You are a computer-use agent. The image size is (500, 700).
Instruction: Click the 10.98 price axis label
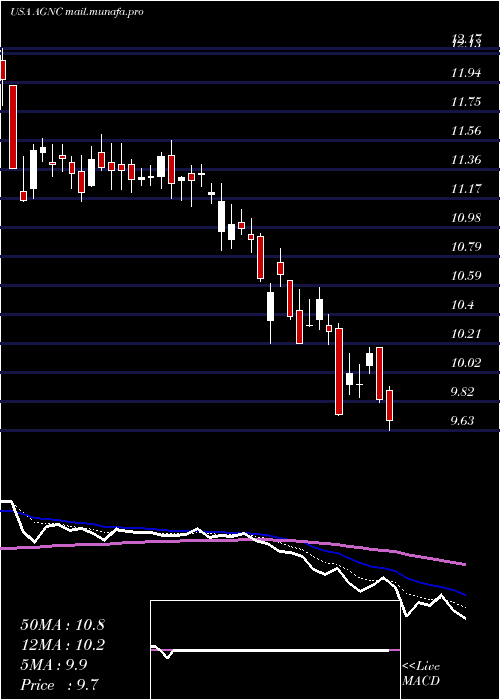click(x=466, y=218)
